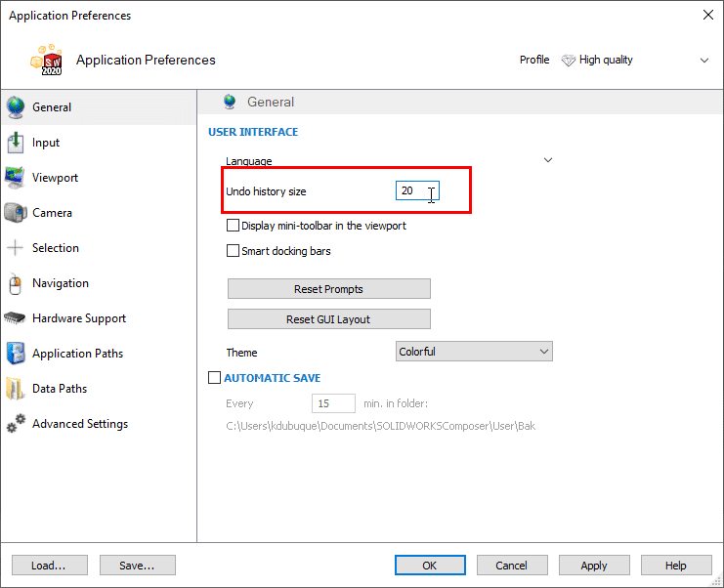
Task: Enable Display mini-toolbar in the viewport
Action: pyautogui.click(x=233, y=226)
